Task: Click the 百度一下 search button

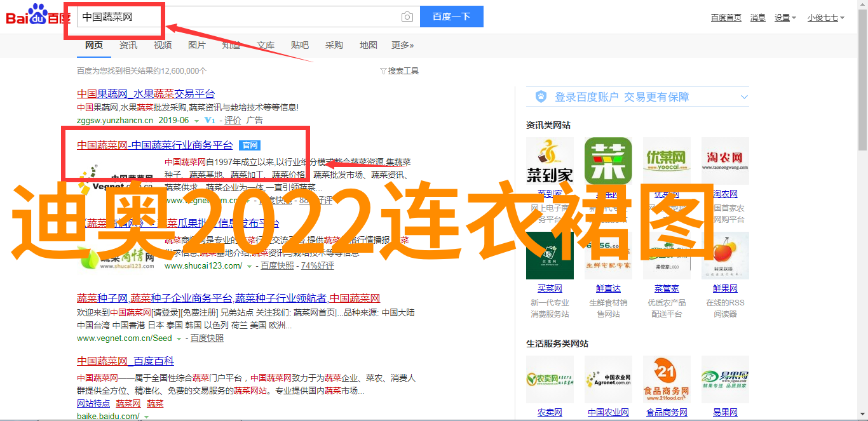Action: click(452, 17)
